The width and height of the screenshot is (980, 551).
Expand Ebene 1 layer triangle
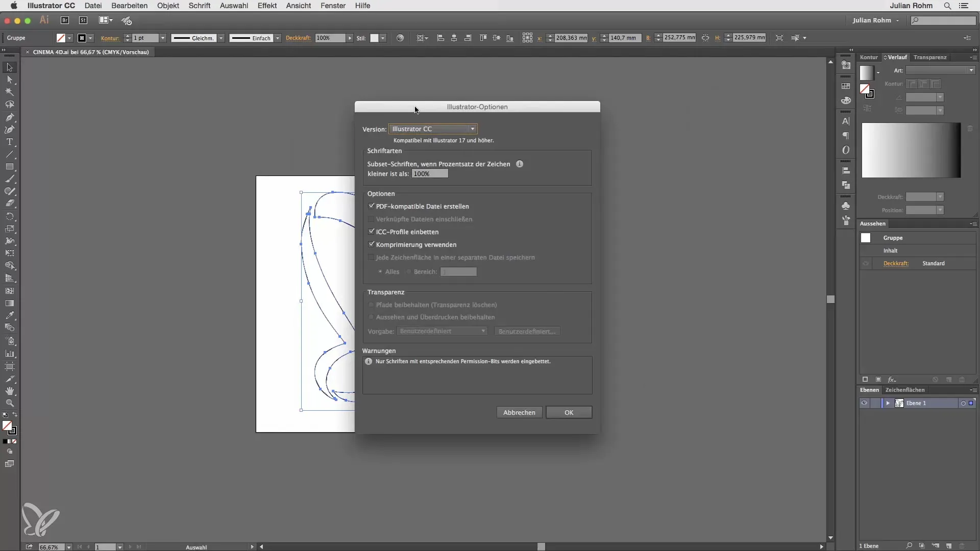tap(888, 403)
